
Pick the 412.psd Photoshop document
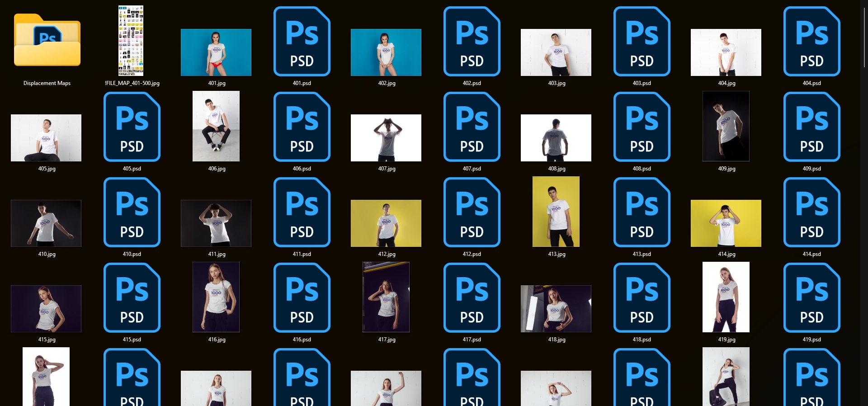point(472,212)
